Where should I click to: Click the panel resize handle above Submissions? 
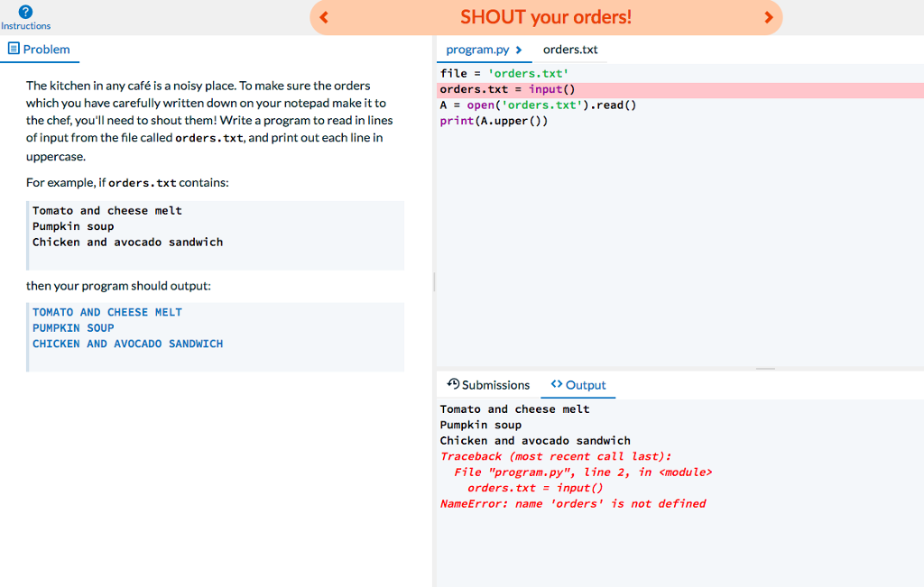[766, 368]
